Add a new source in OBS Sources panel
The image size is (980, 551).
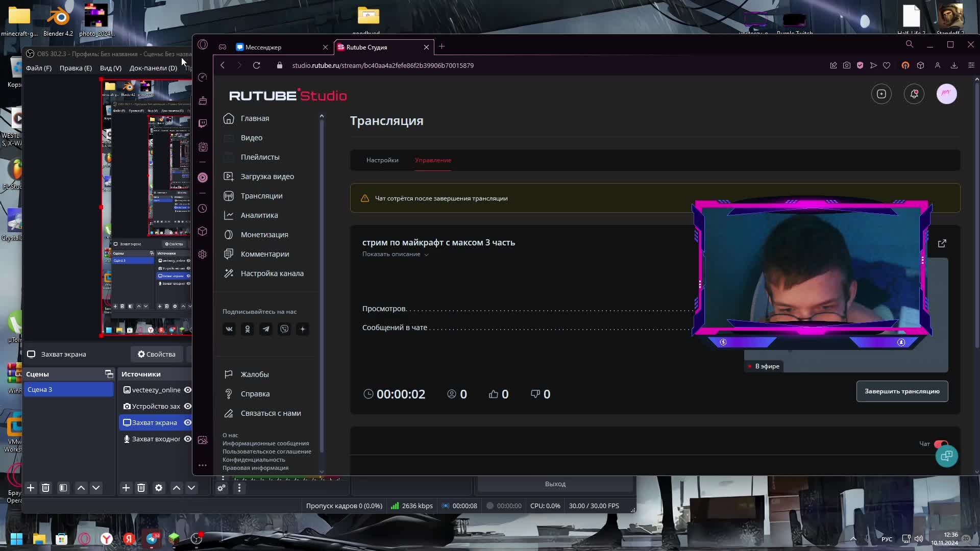pos(126,488)
